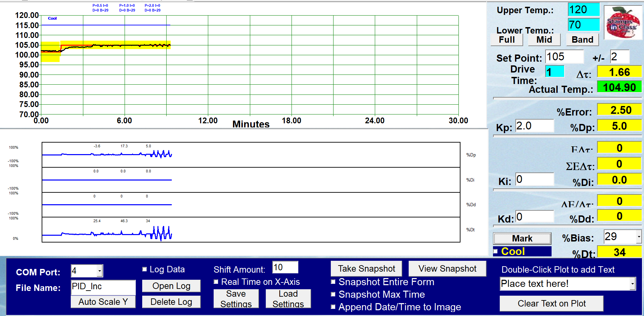Check Snapshot Entire Form option
The image size is (644, 316).
pos(333,282)
